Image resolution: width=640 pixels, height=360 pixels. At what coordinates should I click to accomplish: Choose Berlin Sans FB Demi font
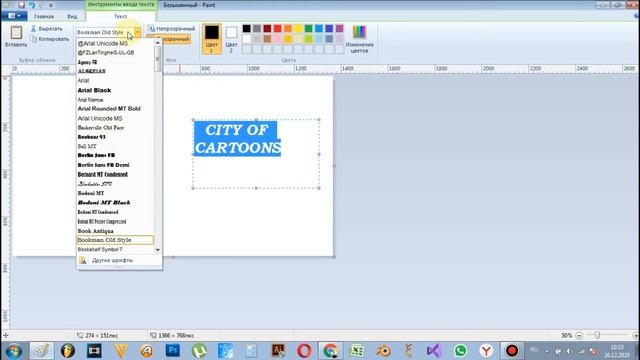tap(115, 165)
